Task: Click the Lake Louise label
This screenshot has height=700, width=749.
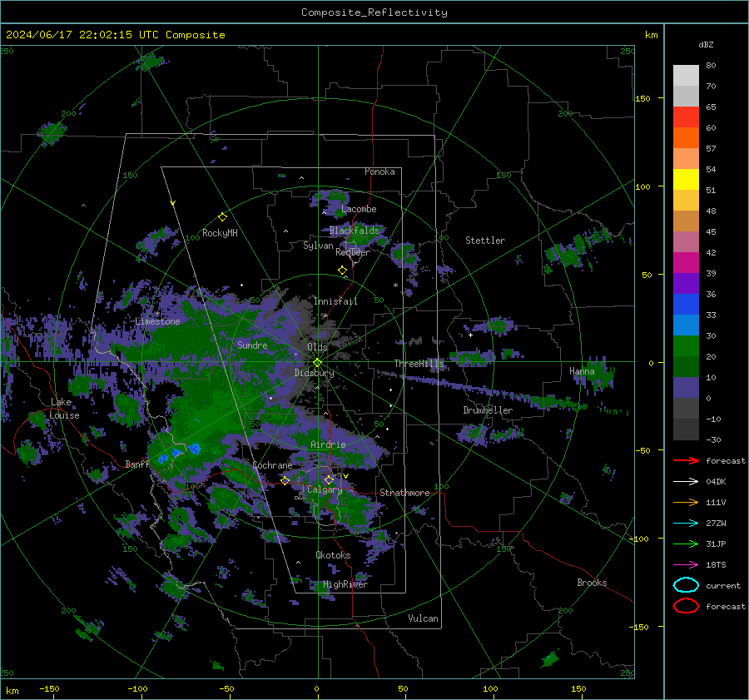Action: pos(64,409)
